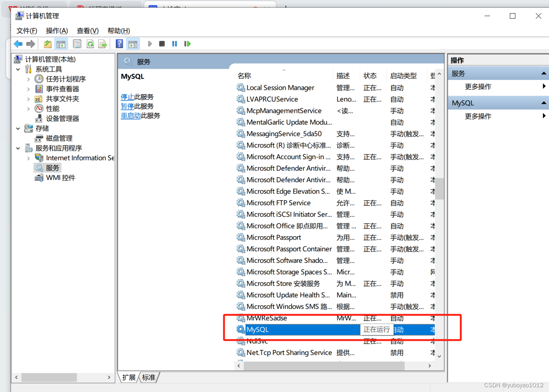
Task: Select Net.Tcp Port Sharing Service row
Action: click(335, 353)
